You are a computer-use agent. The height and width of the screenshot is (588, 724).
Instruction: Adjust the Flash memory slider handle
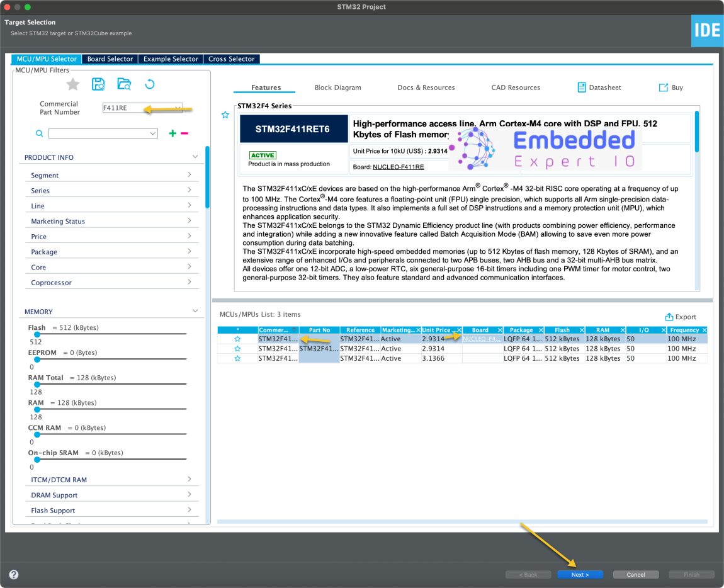coord(37,334)
